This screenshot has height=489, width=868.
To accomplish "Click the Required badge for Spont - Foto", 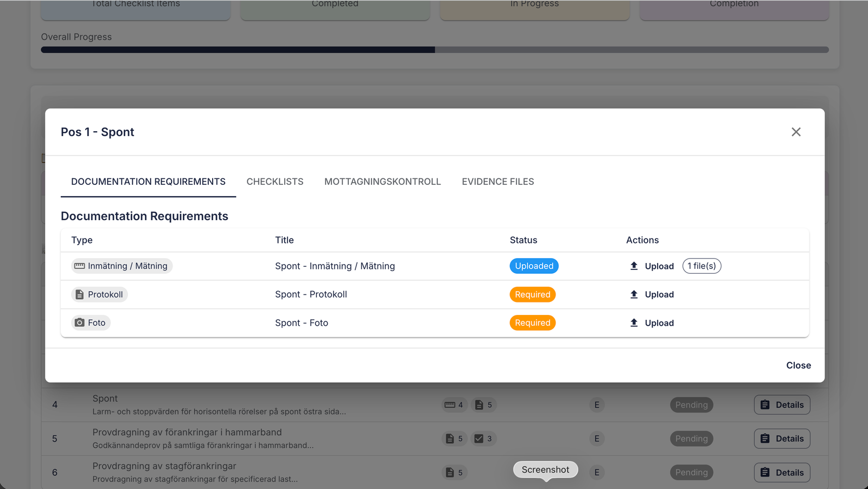I will tap(532, 323).
